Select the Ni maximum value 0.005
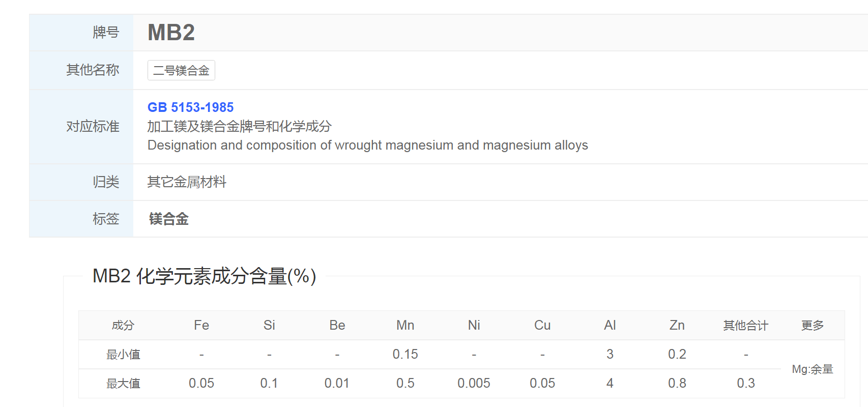The height and width of the screenshot is (407, 868). [474, 384]
